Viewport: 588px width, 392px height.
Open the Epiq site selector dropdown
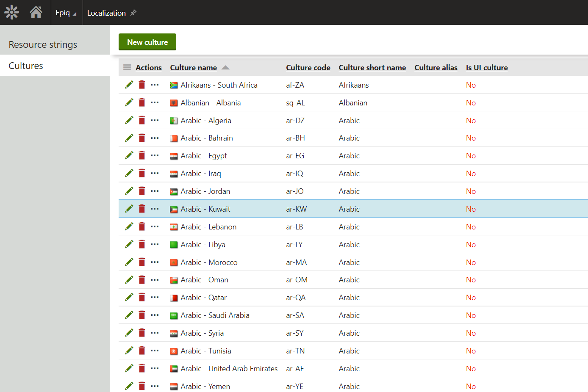(66, 13)
